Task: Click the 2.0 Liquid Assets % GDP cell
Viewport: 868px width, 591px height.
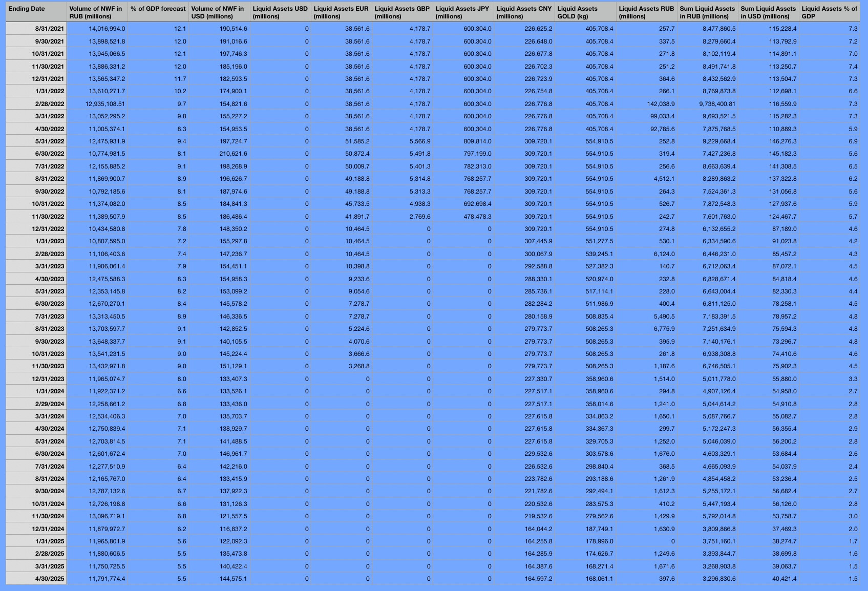Action: click(830, 529)
